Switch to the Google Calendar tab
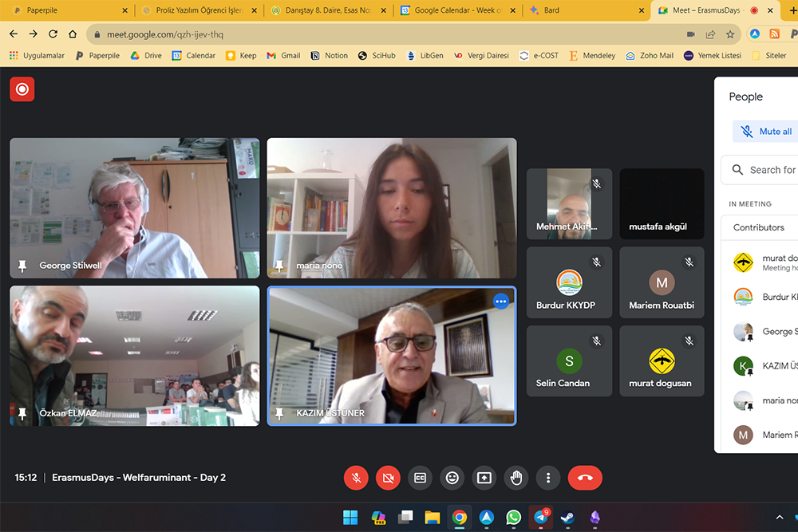This screenshot has width=798, height=532. point(457,10)
